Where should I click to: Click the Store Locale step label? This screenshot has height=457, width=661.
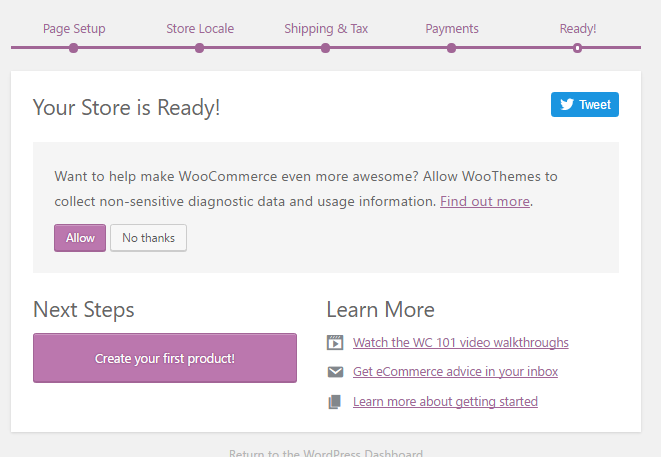click(x=200, y=29)
